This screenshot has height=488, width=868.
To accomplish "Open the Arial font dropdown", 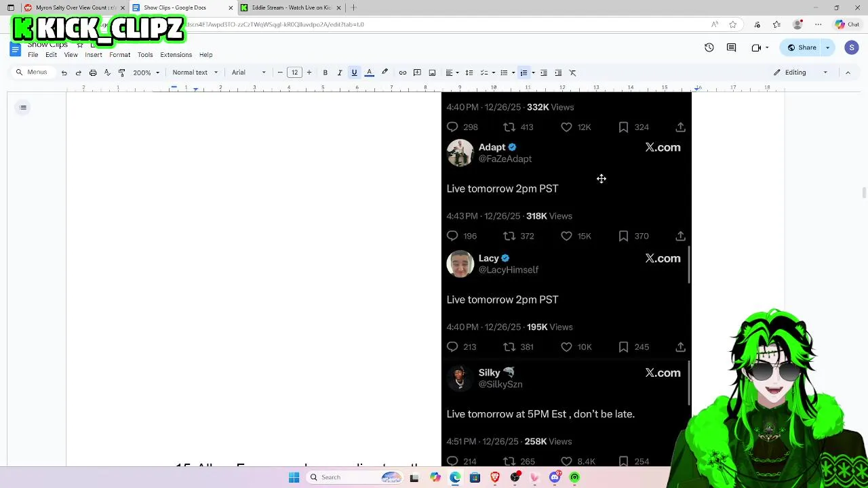I will pyautogui.click(x=249, y=73).
